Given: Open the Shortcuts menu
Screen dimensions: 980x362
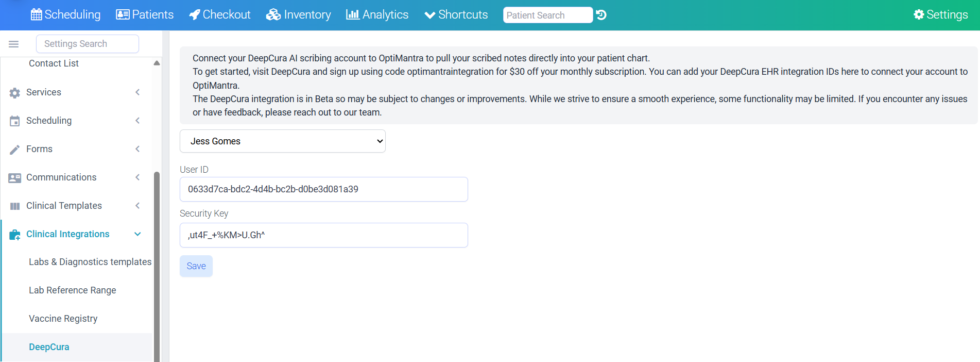Looking at the screenshot, I should pyautogui.click(x=456, y=14).
